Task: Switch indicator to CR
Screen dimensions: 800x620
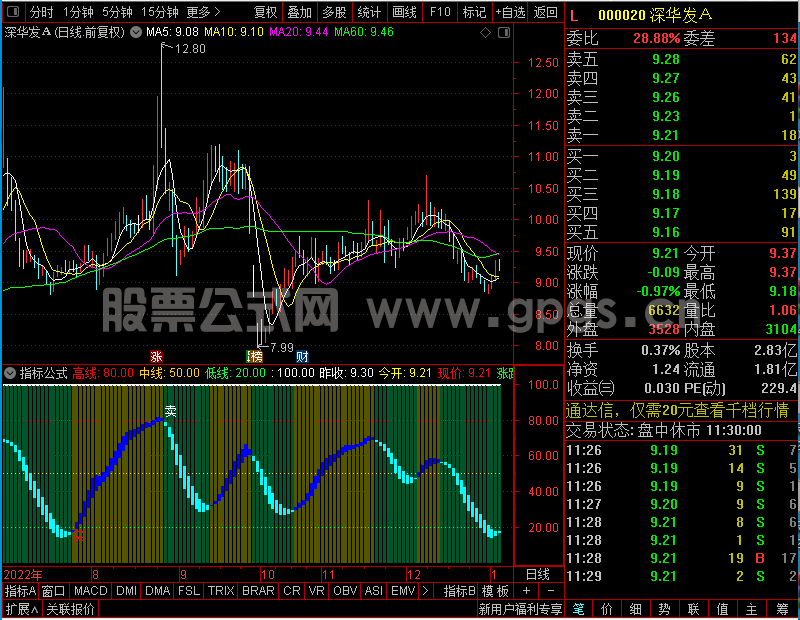Action: pyautogui.click(x=292, y=591)
